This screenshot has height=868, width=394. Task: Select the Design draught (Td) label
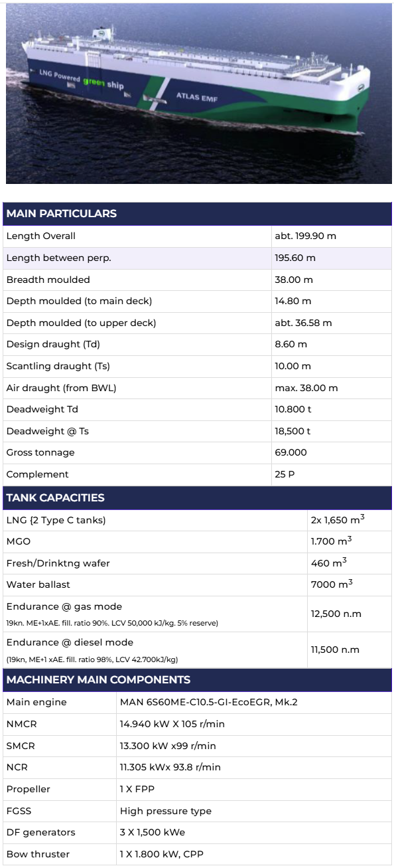click(53, 345)
